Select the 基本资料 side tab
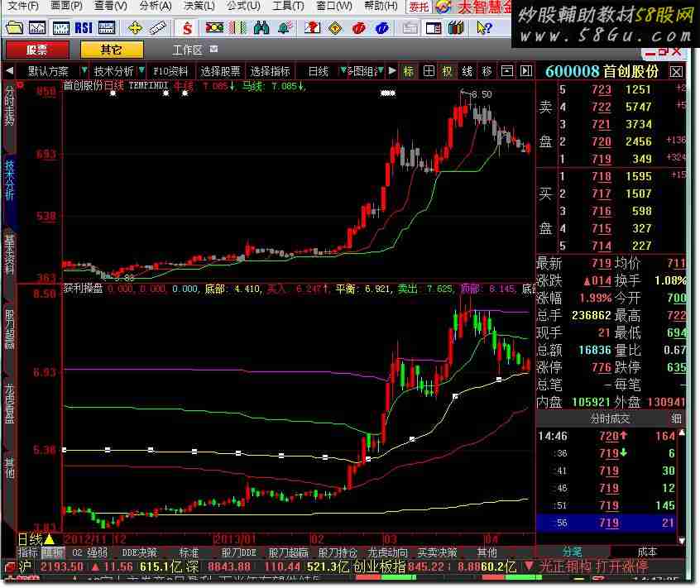This screenshot has height=588, width=700. click(x=9, y=253)
